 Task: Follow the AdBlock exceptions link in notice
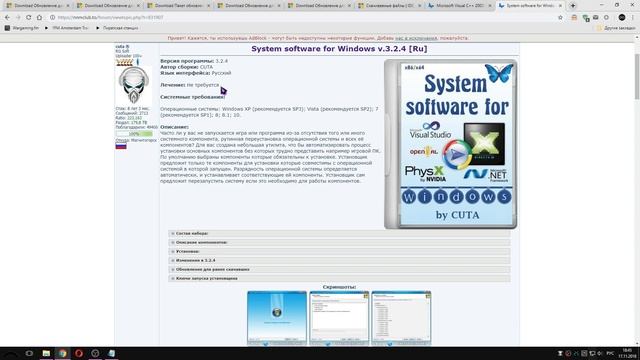pos(416,38)
